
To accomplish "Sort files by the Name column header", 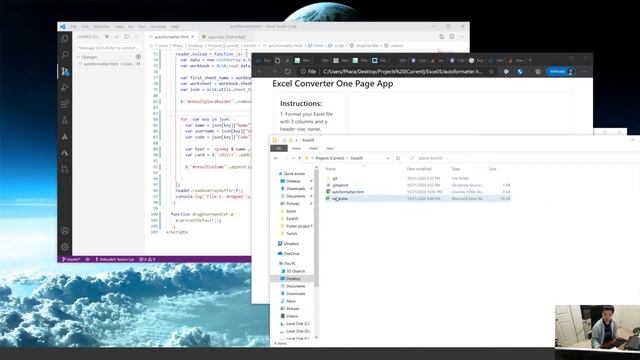I will (x=331, y=169).
